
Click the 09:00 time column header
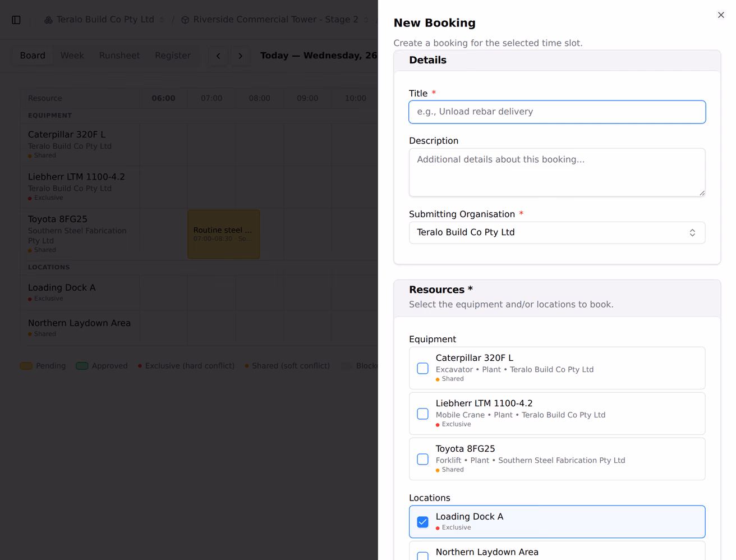tap(307, 98)
